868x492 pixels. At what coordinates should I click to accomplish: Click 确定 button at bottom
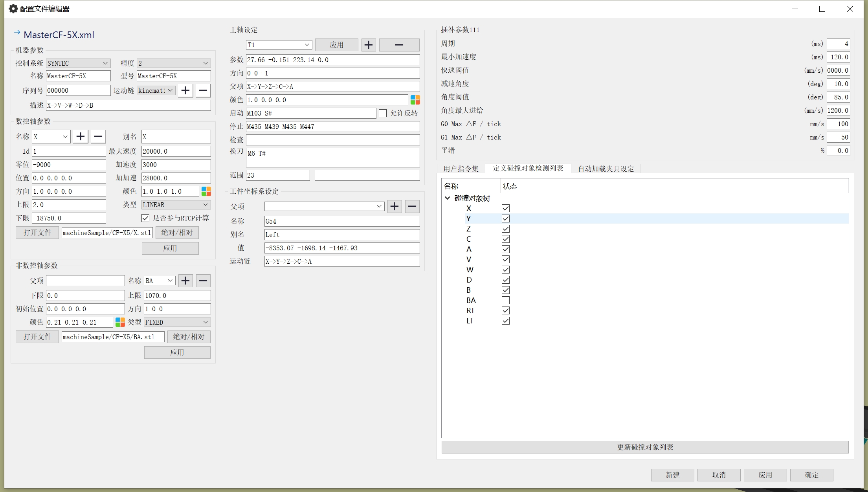pyautogui.click(x=812, y=475)
